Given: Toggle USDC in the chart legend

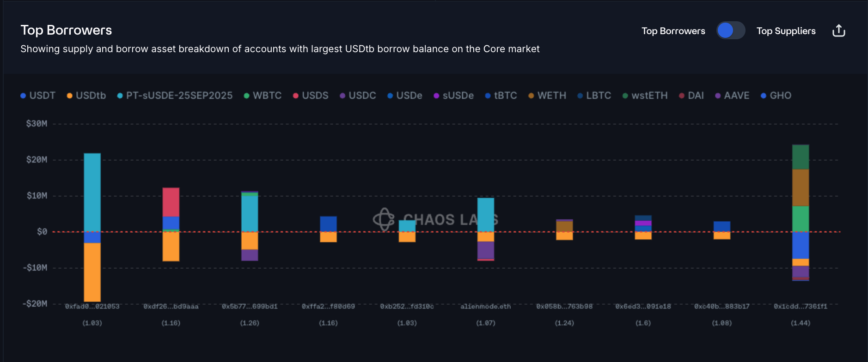Looking at the screenshot, I should tap(358, 96).
